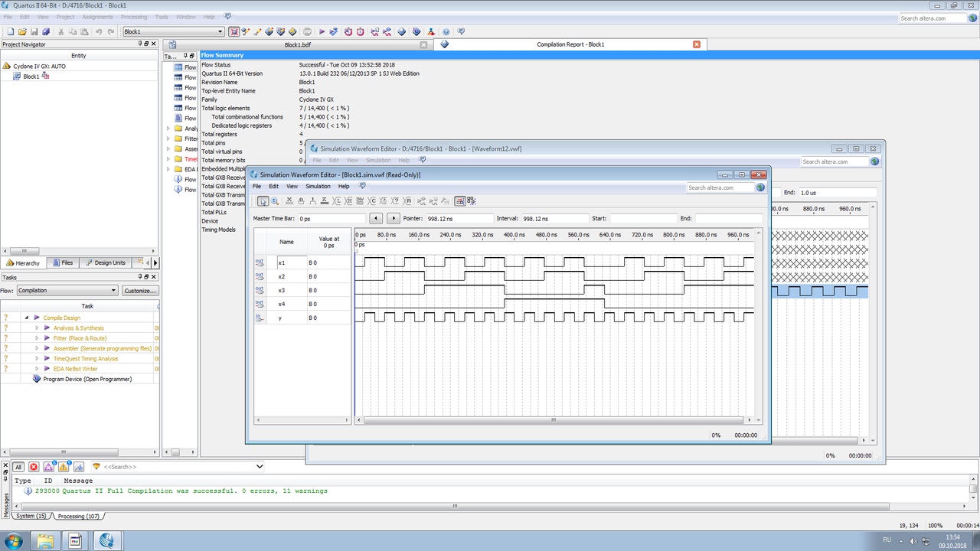Click the Customize... button
Viewport: 980px width, 551px height.
[x=140, y=291]
